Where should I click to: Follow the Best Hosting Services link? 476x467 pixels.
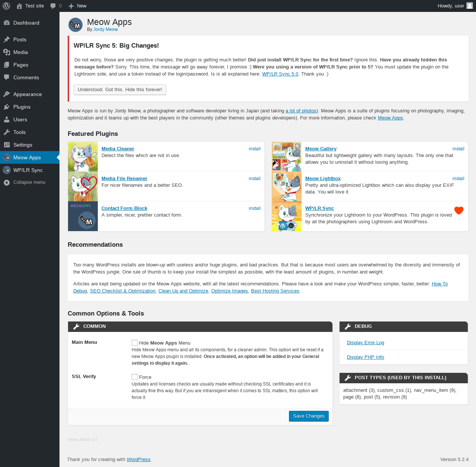(275, 291)
